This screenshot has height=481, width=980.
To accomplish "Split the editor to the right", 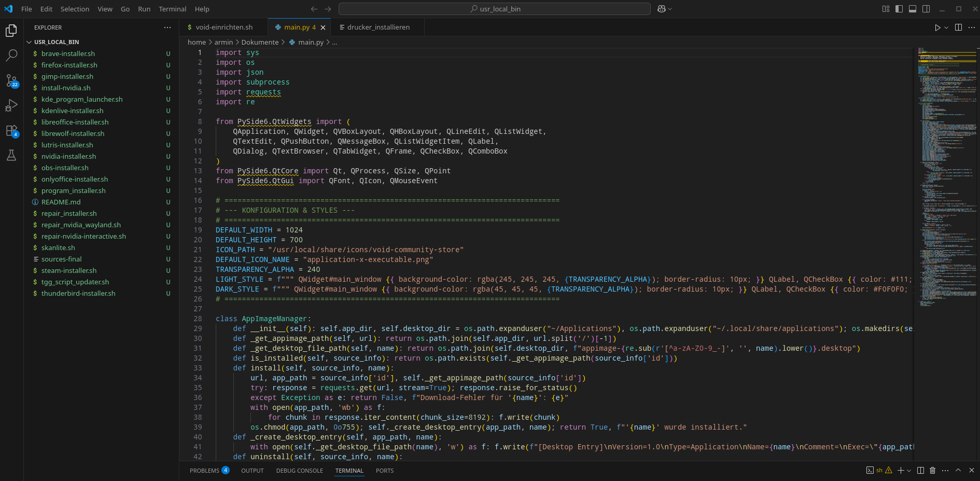I will (x=958, y=28).
